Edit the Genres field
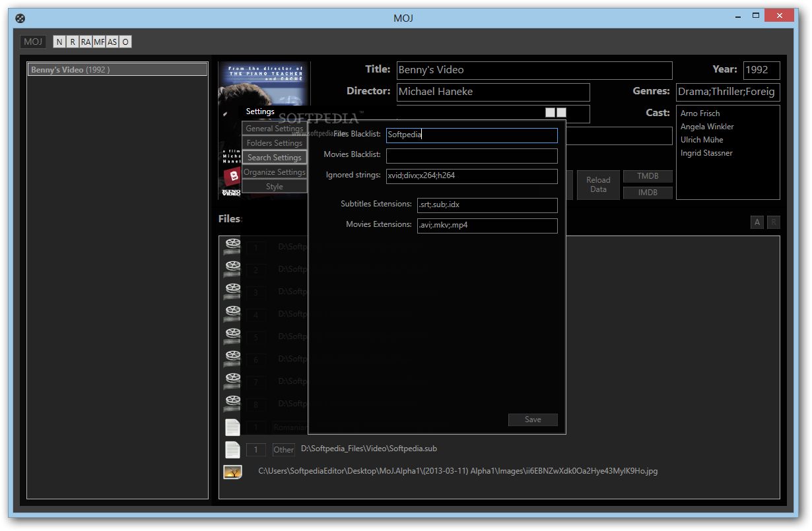812x531 pixels. [x=728, y=92]
